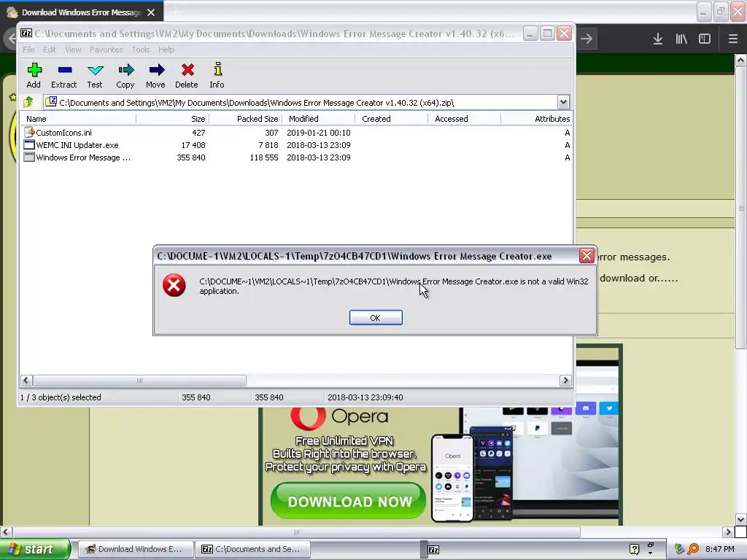Image resolution: width=747 pixels, height=560 pixels.
Task: Close the error dialog with X
Action: pos(587,256)
